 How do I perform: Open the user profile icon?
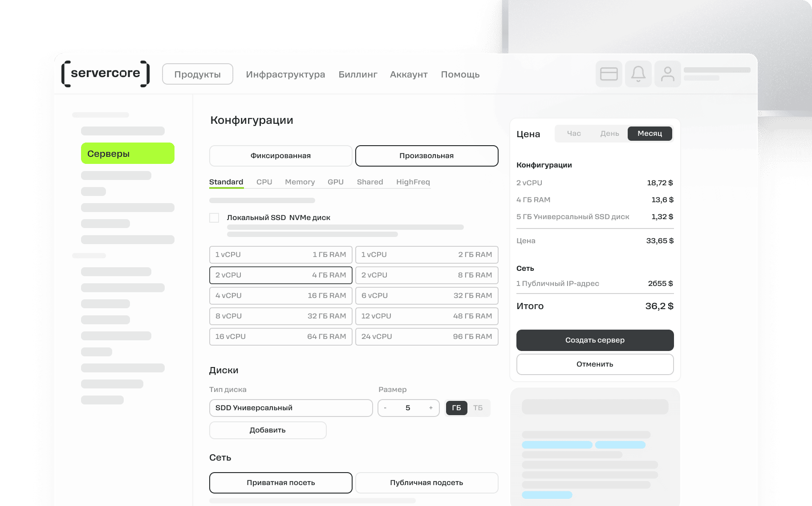point(667,74)
